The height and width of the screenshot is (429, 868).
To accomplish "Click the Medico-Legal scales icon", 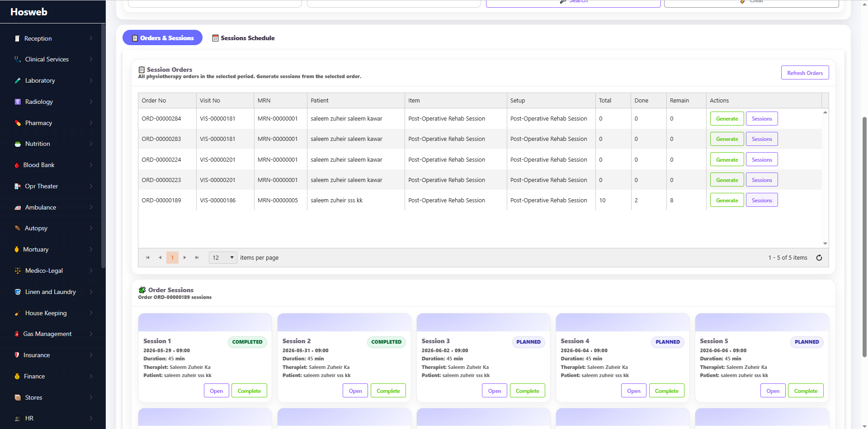I will [x=18, y=270].
